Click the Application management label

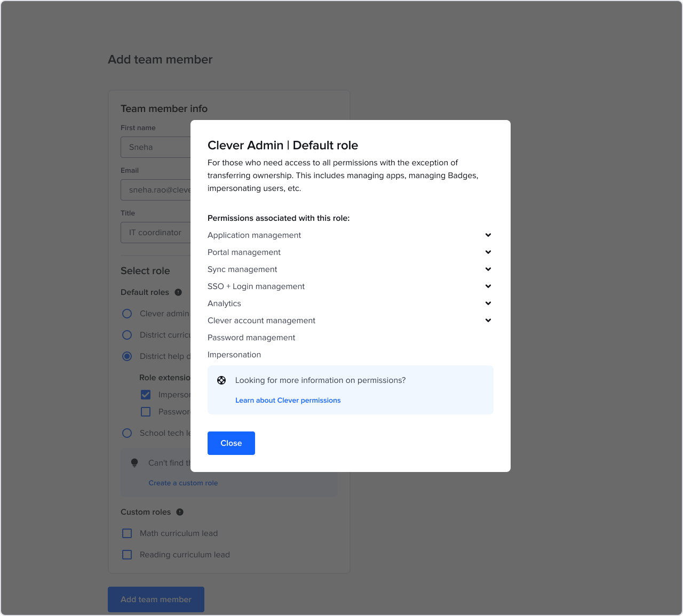coord(254,235)
